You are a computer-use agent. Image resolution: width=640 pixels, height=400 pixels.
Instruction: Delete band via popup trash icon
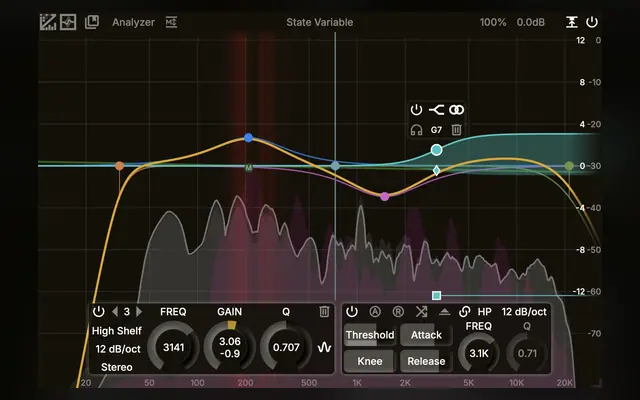[456, 130]
